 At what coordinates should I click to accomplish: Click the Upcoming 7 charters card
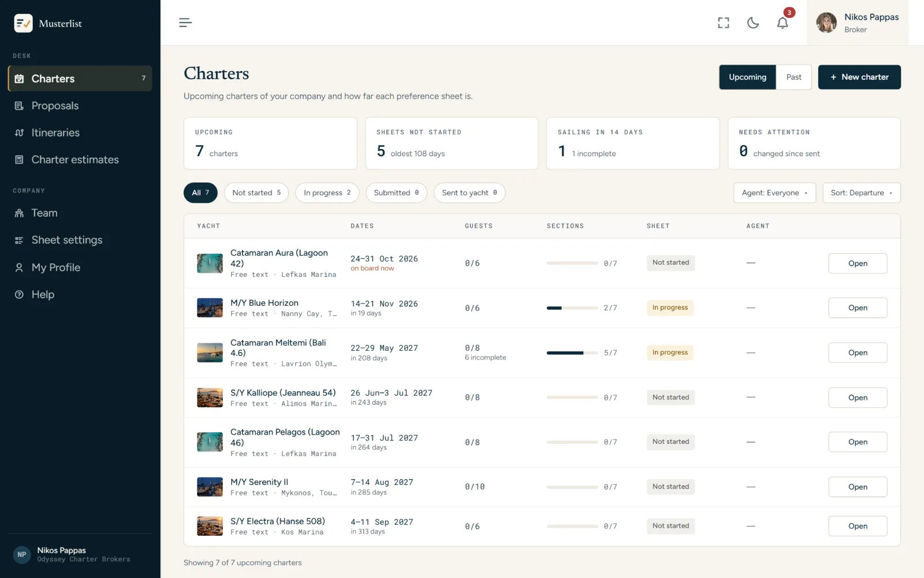(270, 143)
